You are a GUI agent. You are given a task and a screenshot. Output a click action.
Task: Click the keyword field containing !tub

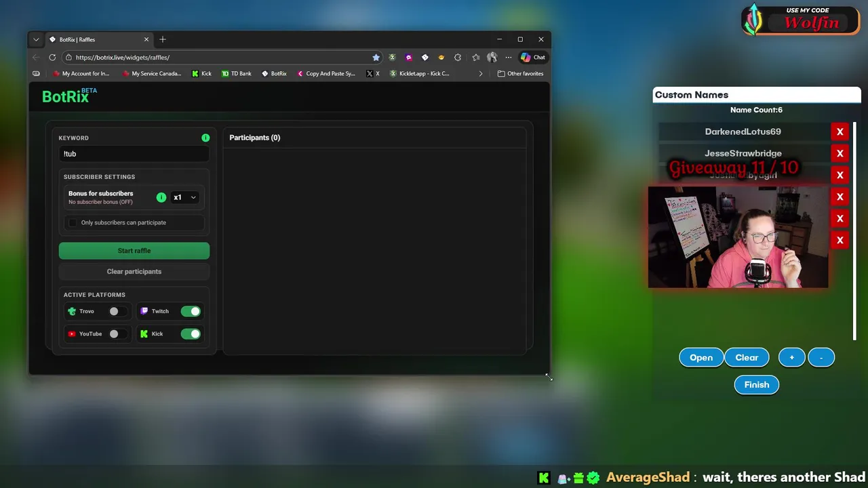[x=134, y=154]
